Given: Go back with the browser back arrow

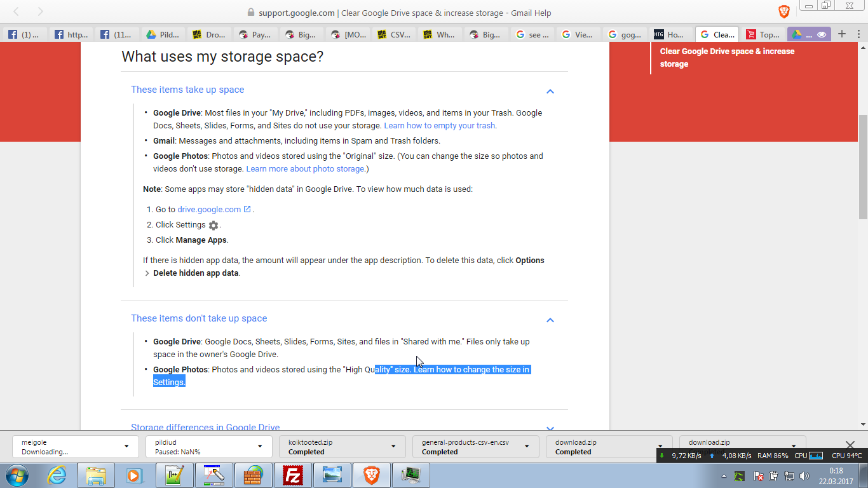Looking at the screenshot, I should [x=17, y=12].
